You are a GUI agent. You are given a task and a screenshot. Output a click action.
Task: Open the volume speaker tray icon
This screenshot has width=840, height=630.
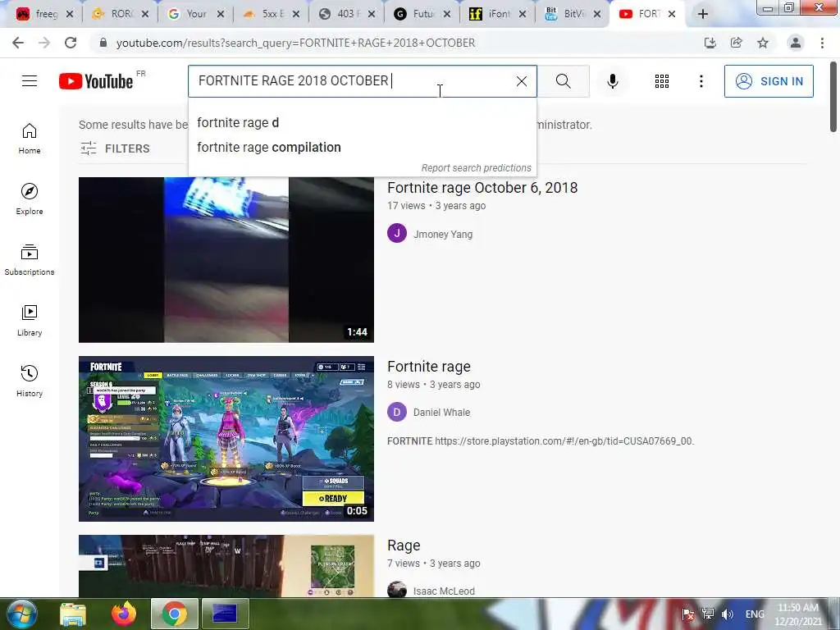(x=727, y=614)
